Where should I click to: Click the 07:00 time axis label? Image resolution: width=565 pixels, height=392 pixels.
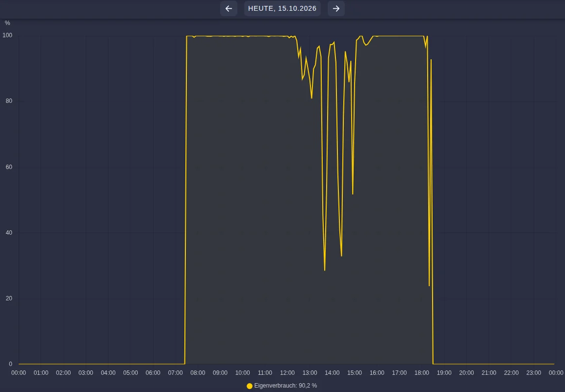176,372
